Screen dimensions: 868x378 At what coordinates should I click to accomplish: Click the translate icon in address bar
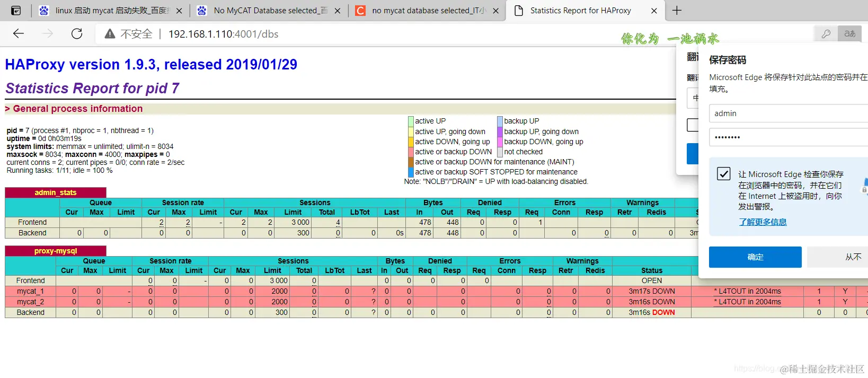pos(850,34)
